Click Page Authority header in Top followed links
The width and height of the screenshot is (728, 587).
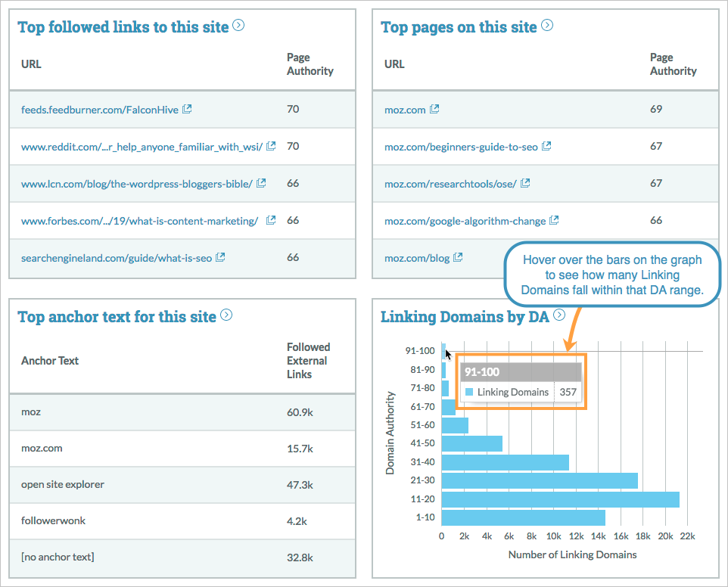tap(310, 64)
